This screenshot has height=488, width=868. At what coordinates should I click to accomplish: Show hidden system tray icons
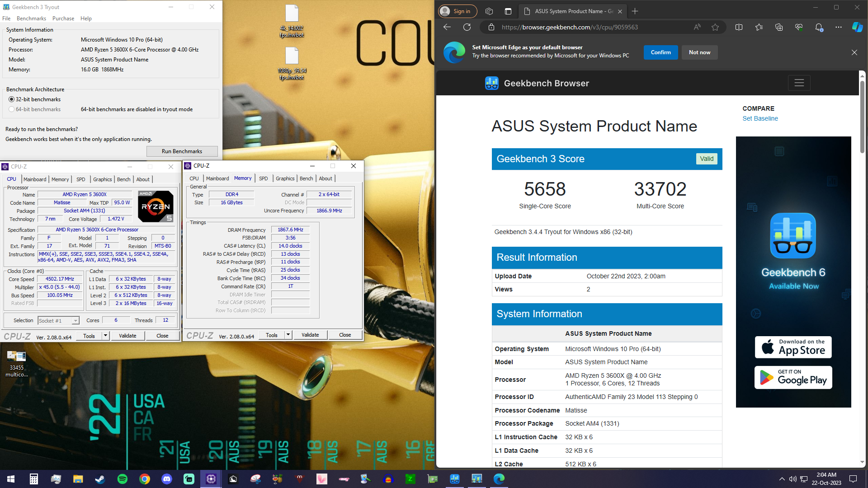[x=782, y=479]
